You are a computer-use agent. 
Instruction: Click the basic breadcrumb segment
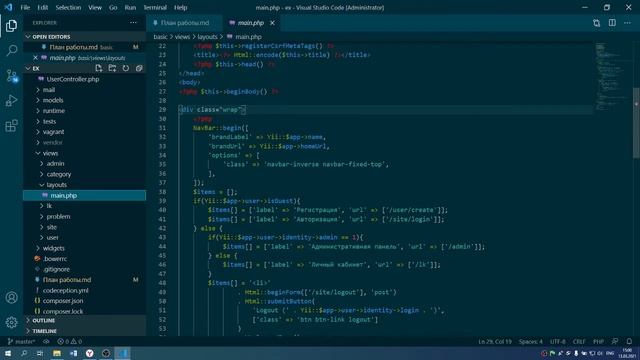pos(160,37)
